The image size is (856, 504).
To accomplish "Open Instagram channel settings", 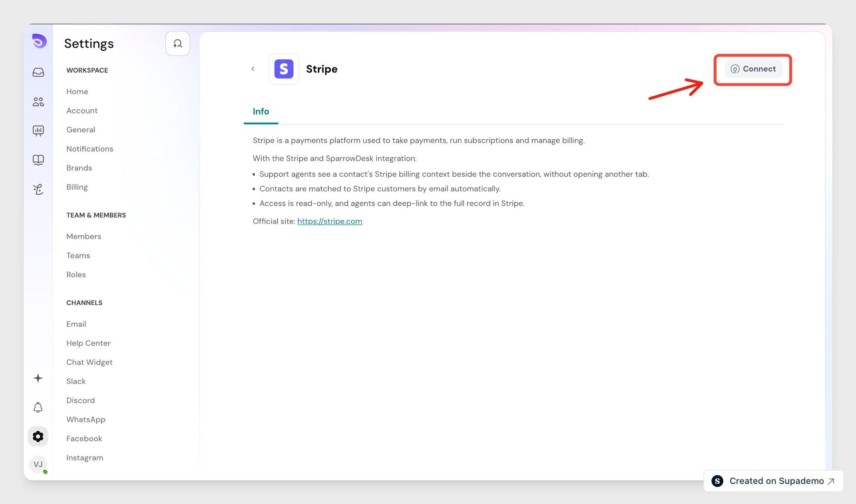I will [x=84, y=458].
